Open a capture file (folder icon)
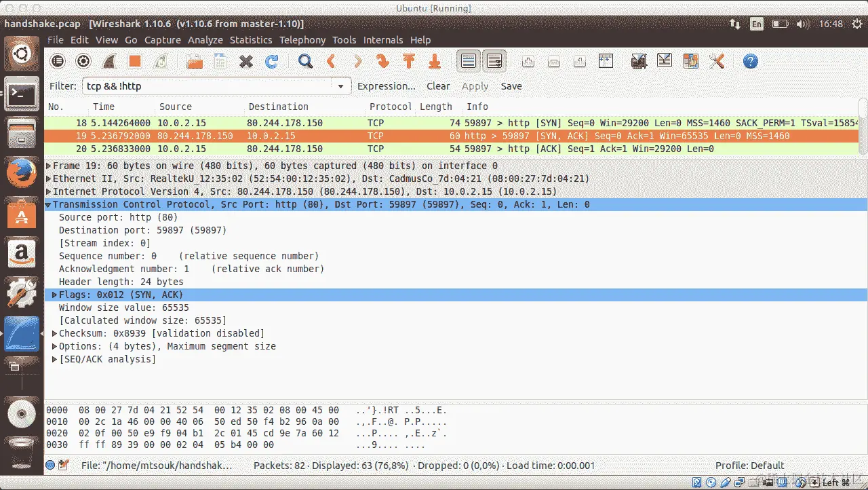Viewport: 868px width, 490px height. 195,62
